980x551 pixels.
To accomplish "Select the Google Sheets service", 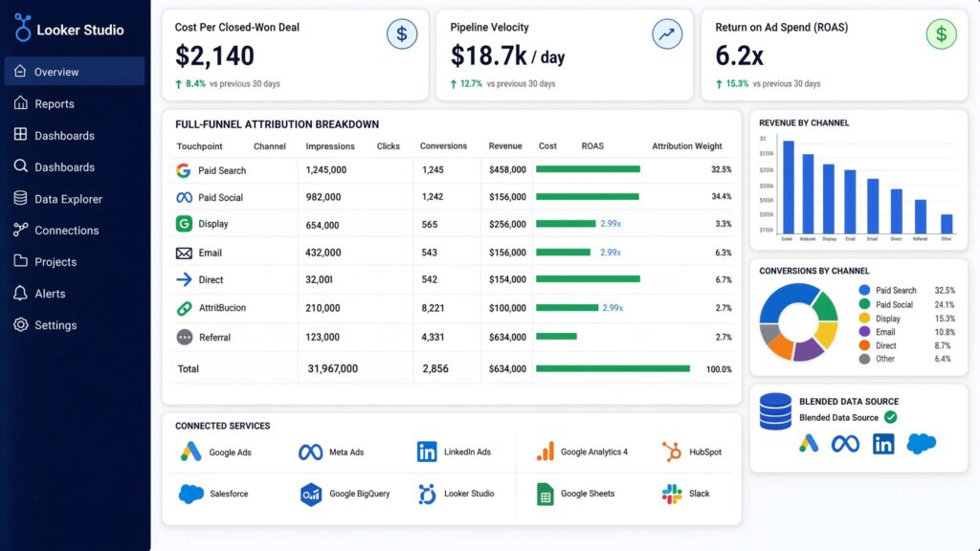I will coord(575,494).
